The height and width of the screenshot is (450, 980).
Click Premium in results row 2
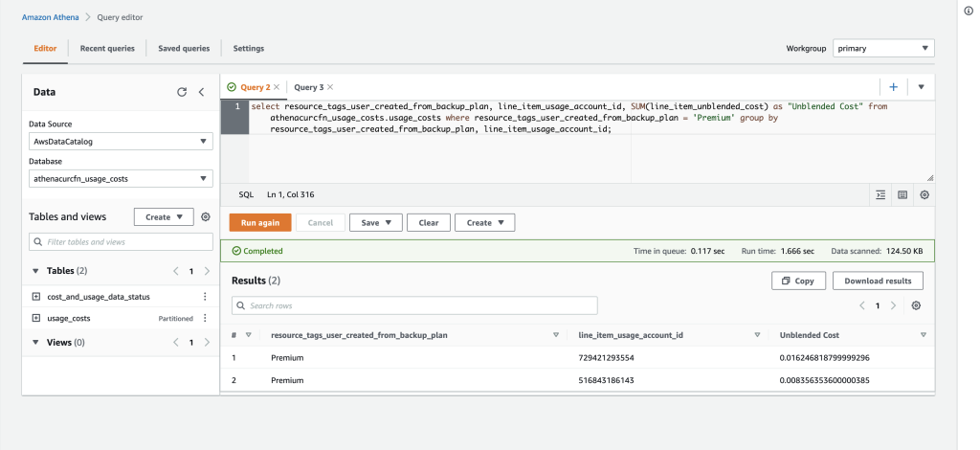click(287, 380)
